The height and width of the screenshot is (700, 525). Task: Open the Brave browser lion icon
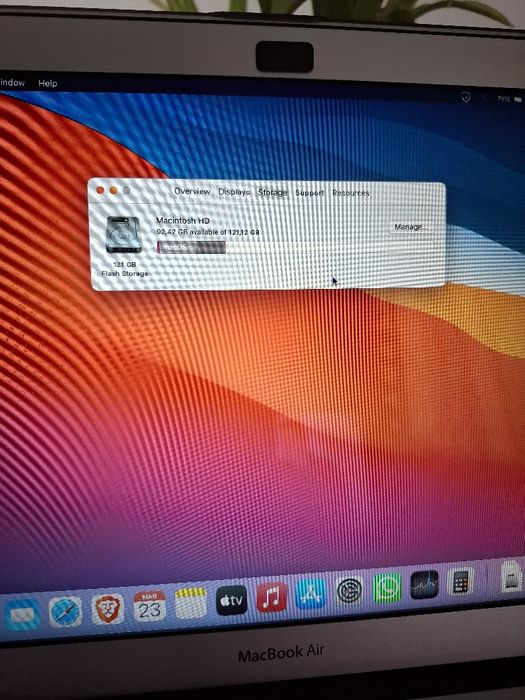coord(108,608)
